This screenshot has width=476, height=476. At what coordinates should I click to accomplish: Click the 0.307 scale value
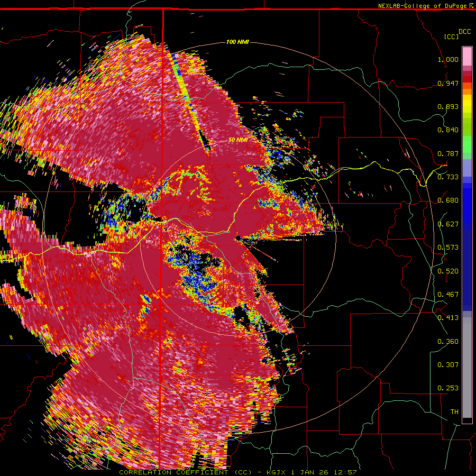[x=448, y=364]
